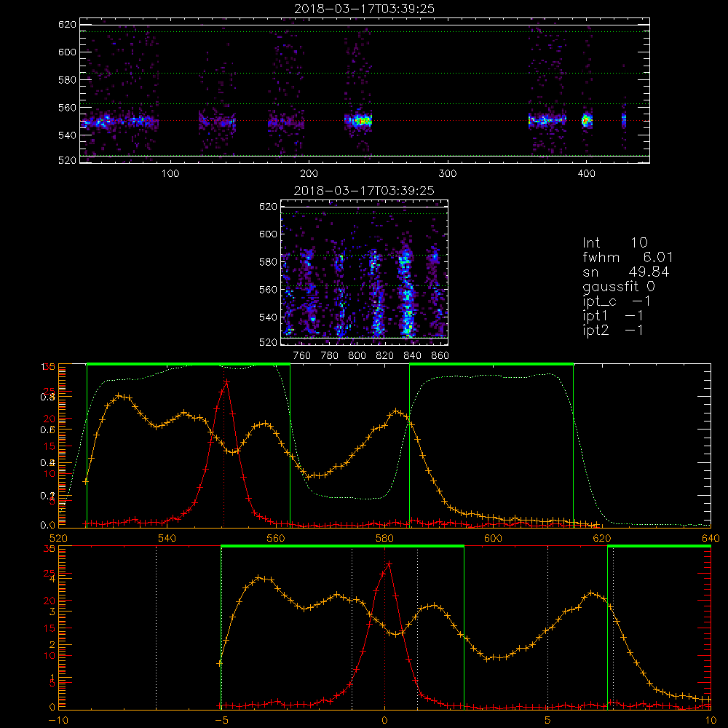This screenshot has height=728, width=728.
Task: Click x-axis label 0 under bottom plot's red peak
Action: click(x=384, y=721)
